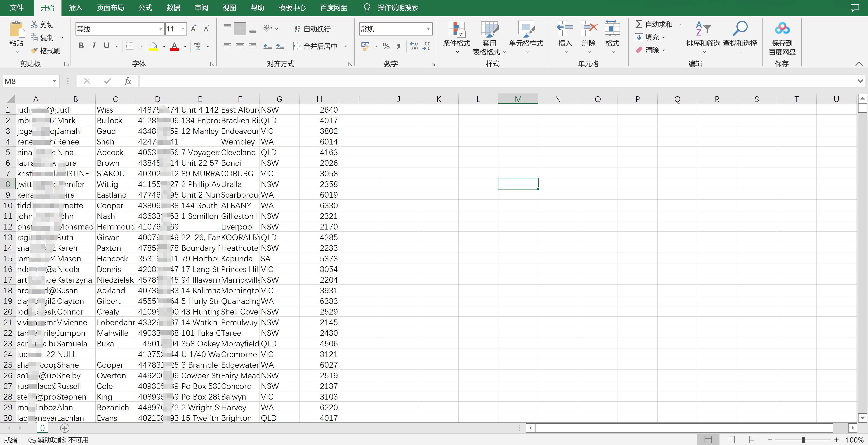Decrease indent icon
The width and height of the screenshot is (868, 445).
coord(268,46)
